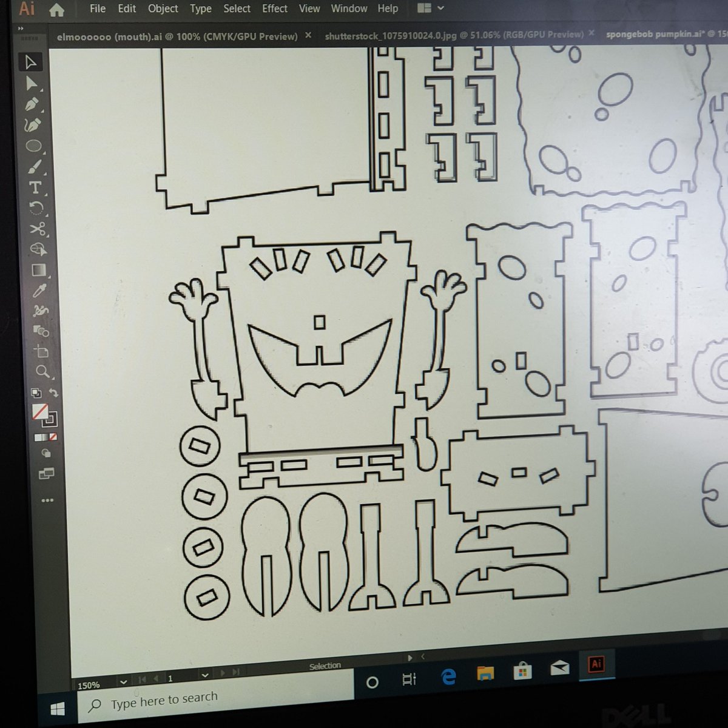The image size is (728, 728).
Task: Go to next artboard
Action: tap(223, 673)
